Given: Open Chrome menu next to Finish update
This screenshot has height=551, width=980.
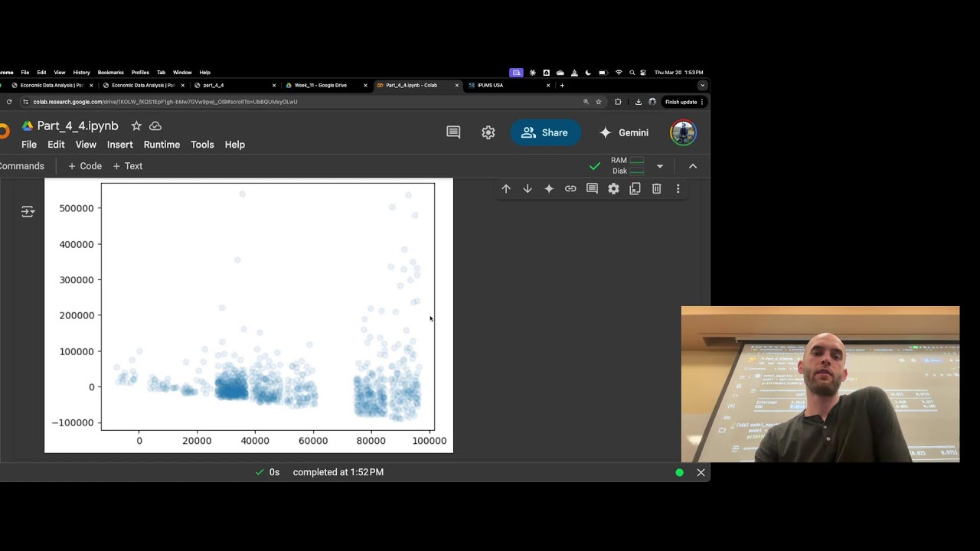Looking at the screenshot, I should (702, 102).
